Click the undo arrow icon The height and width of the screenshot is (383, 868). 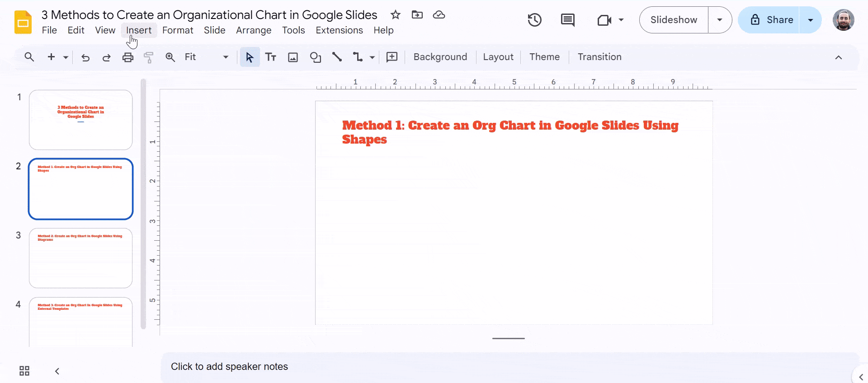pyautogui.click(x=85, y=57)
